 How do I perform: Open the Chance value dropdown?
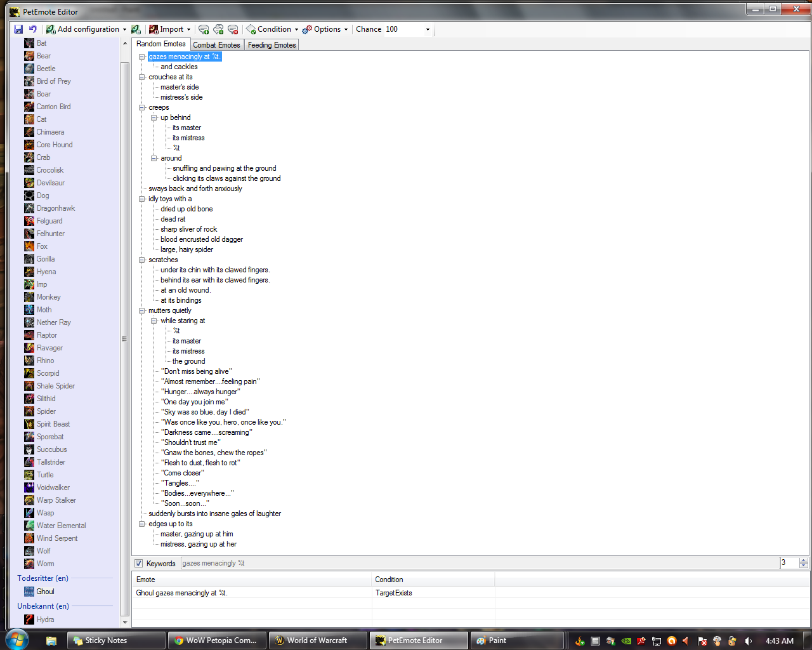pyautogui.click(x=428, y=29)
